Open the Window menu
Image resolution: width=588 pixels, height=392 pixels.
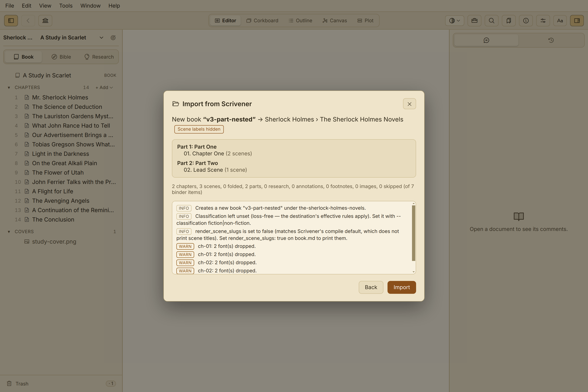point(90,6)
